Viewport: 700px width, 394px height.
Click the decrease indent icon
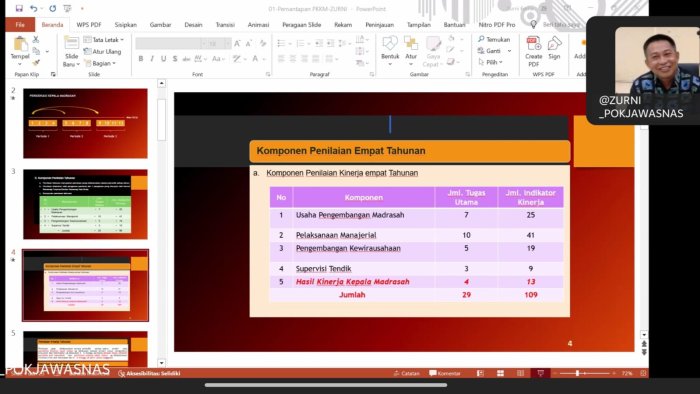[x=319, y=43]
